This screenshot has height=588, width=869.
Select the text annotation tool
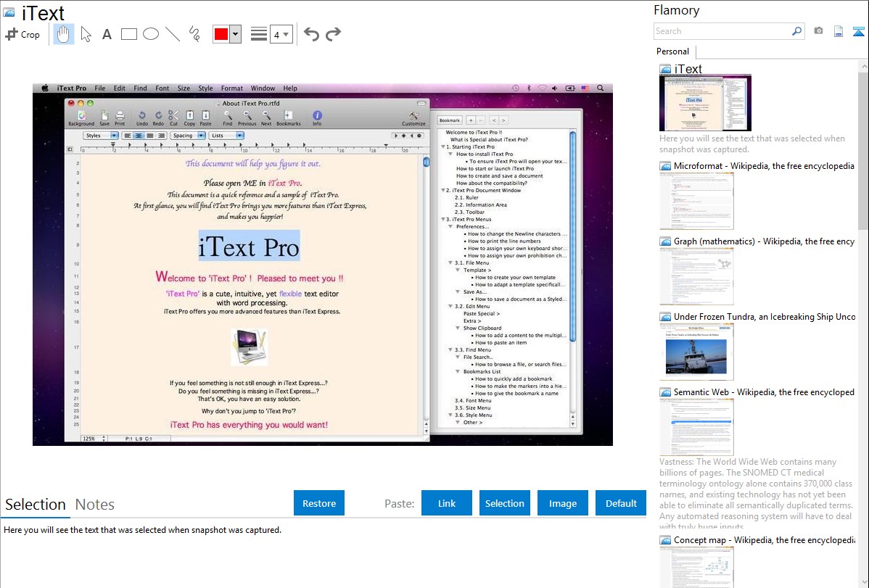point(107,34)
